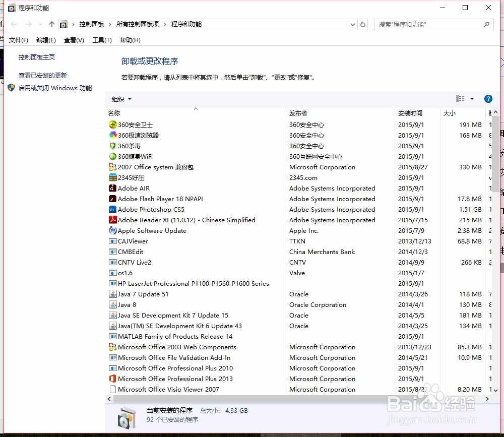
Task: Open the 文件(F) menu
Action: coord(18,40)
